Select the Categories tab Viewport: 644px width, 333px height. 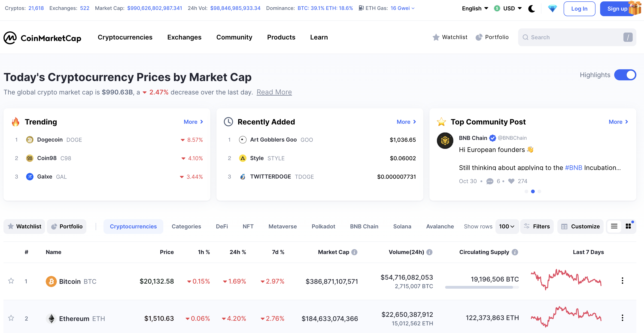[186, 227]
